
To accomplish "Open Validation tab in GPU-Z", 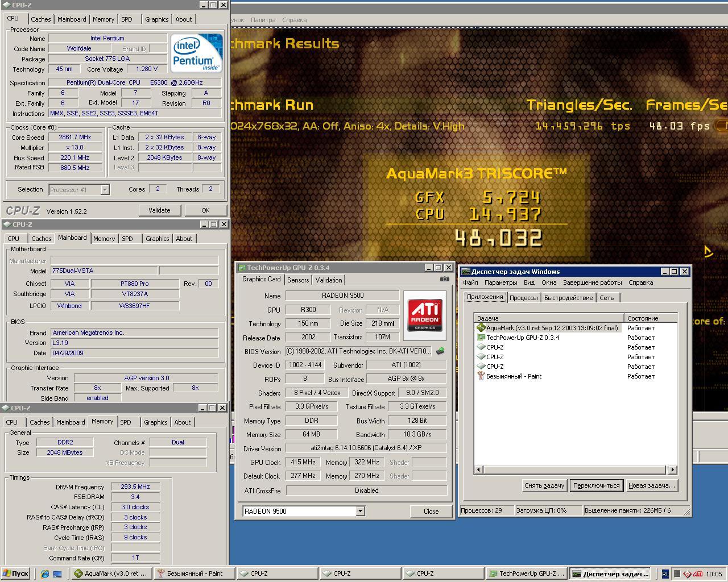I will pos(329,280).
